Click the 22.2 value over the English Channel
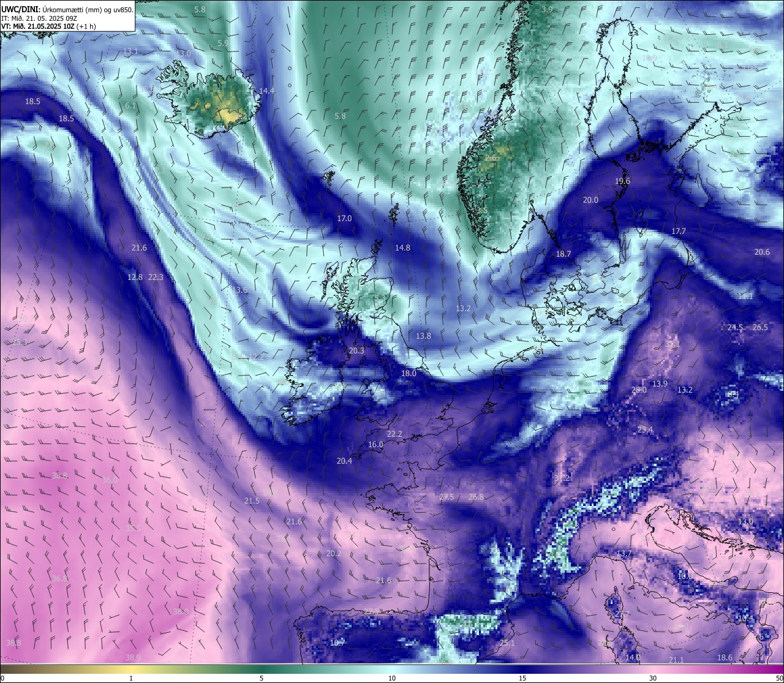784x683 pixels. click(x=394, y=434)
